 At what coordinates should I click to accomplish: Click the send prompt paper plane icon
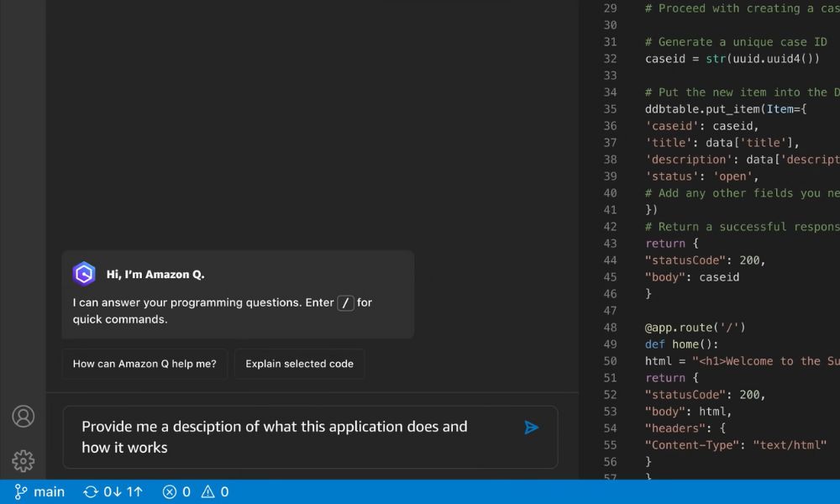531,428
